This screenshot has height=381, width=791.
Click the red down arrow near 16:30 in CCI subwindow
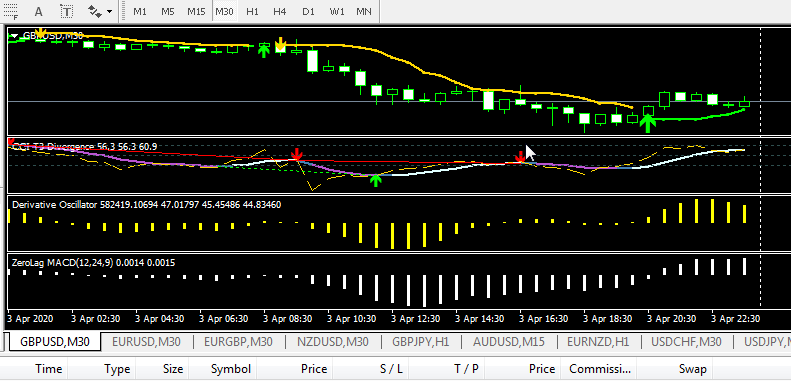tap(520, 156)
